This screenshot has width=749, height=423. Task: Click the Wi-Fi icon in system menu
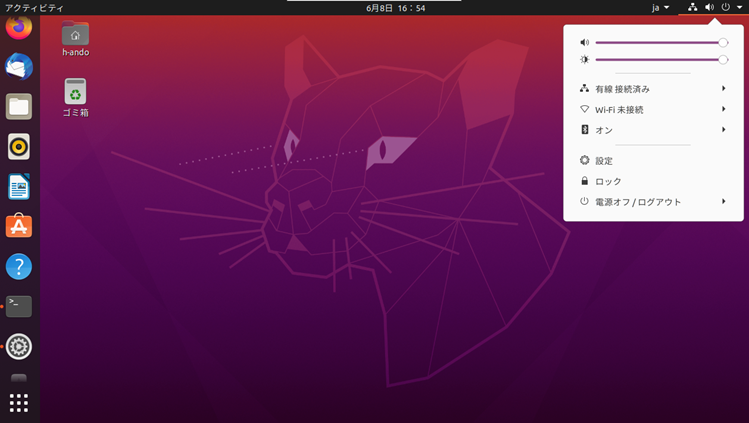[584, 109]
